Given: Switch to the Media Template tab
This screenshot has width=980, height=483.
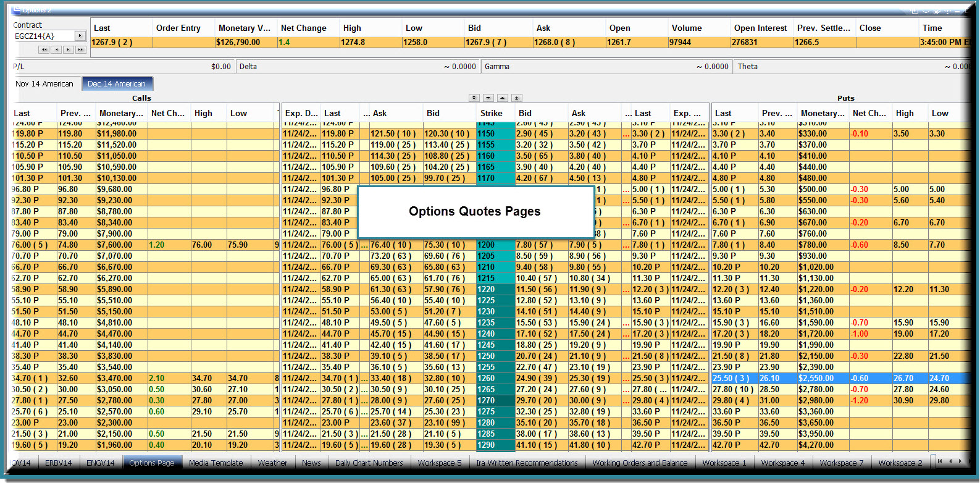Looking at the screenshot, I should click(x=216, y=463).
